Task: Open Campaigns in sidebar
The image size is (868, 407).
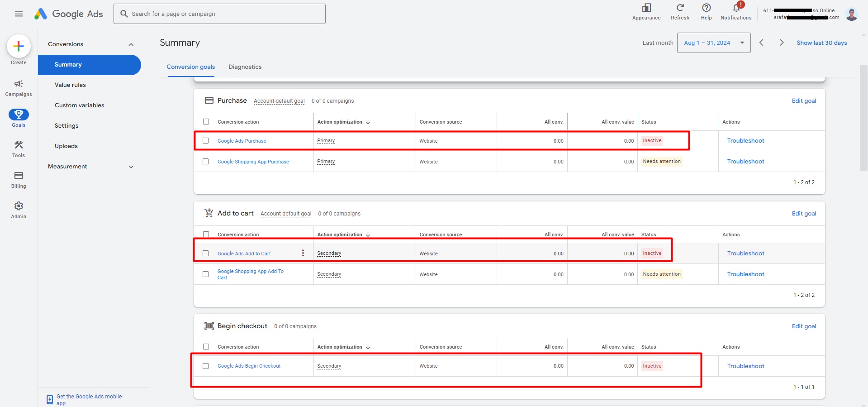Action: [x=19, y=88]
